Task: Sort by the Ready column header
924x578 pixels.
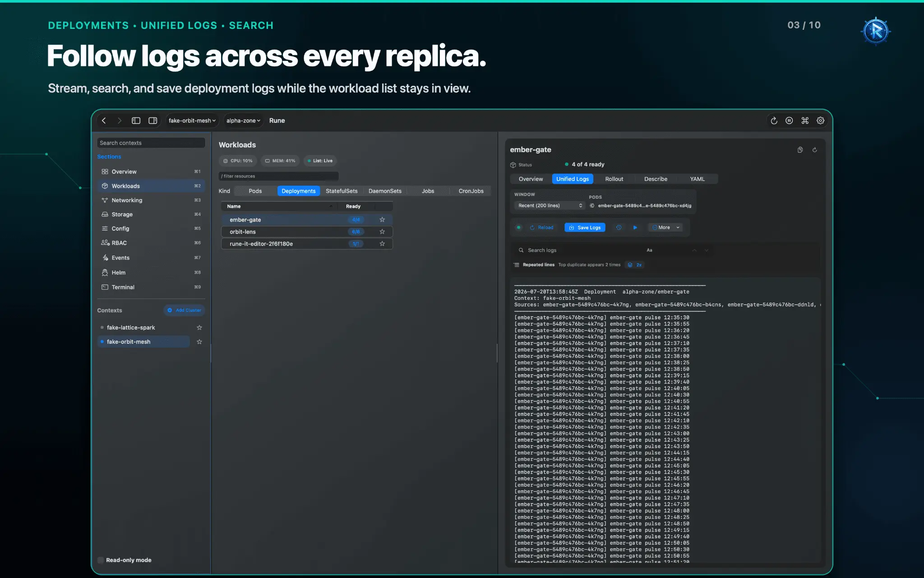Action: tap(353, 206)
